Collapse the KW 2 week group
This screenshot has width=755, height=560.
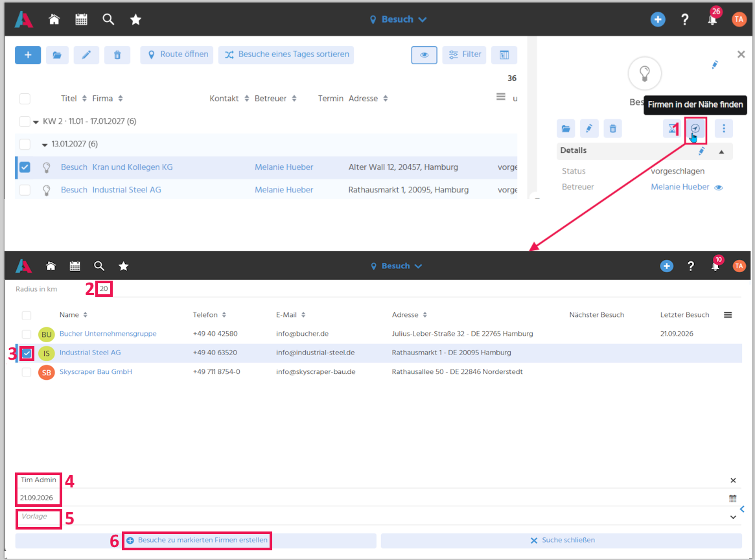(36, 122)
